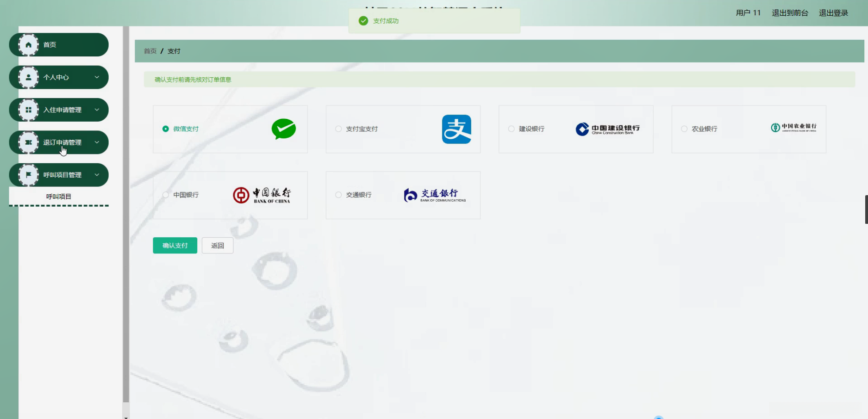
Task: Click the unsubscribe application ticket icon
Action: point(29,142)
